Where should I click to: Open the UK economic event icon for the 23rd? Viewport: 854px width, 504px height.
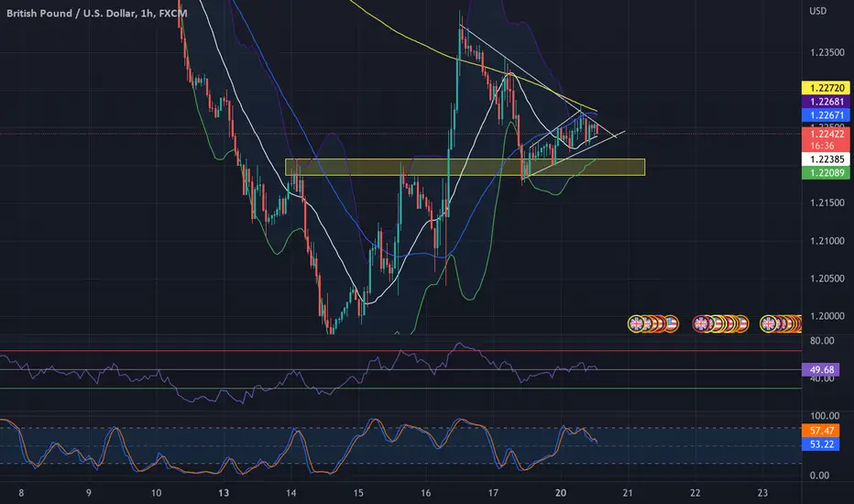coord(769,324)
